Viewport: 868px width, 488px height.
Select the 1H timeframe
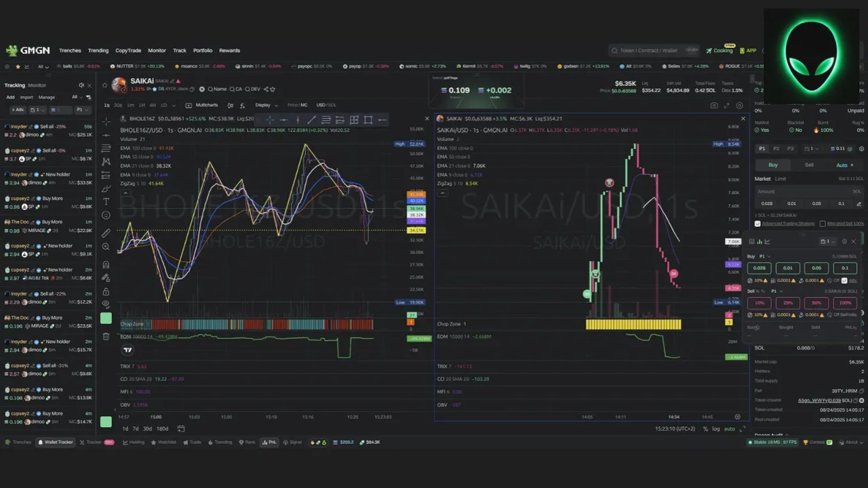(x=142, y=105)
